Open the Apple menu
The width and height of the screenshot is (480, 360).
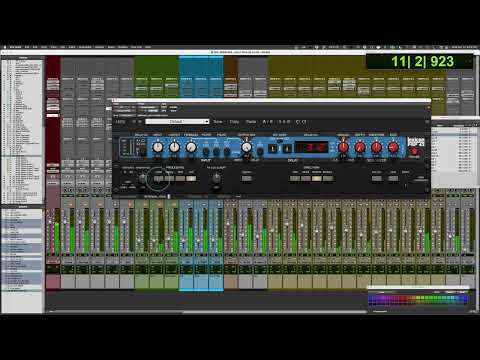[4, 47]
